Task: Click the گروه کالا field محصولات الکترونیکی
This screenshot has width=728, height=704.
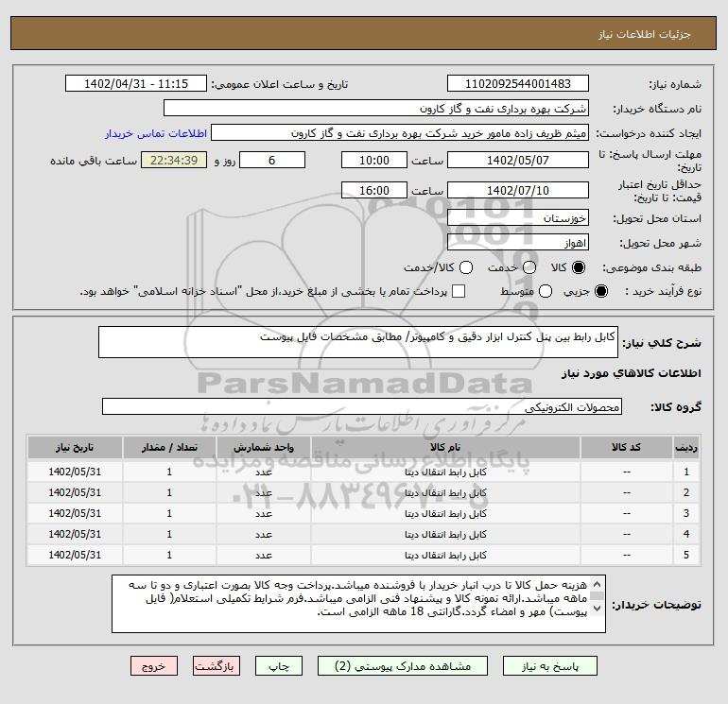Action: coord(362,406)
